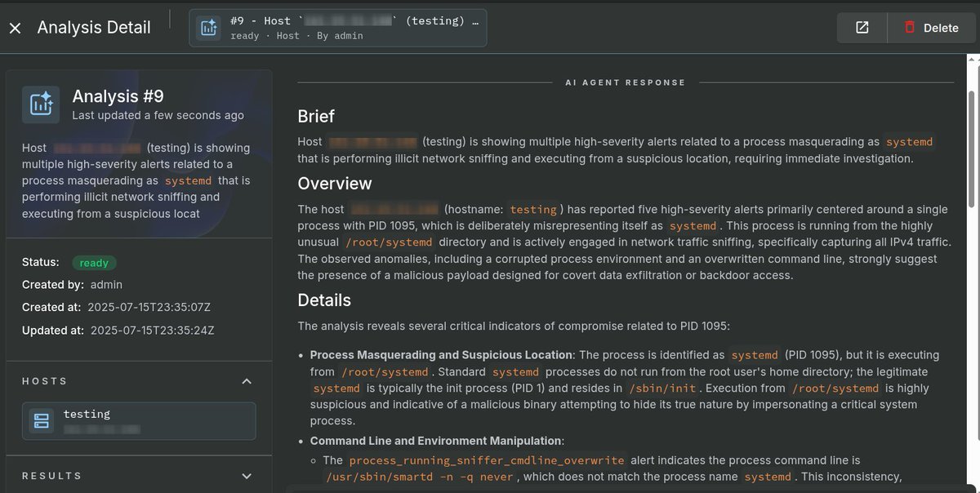The height and width of the screenshot is (493, 980).
Task: Select the #9 Host testing header tab
Action: (x=338, y=28)
